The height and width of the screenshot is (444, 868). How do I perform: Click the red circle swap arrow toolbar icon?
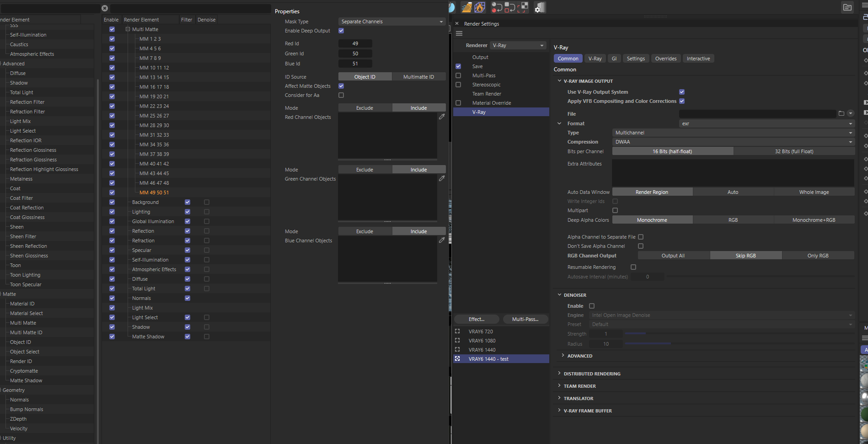click(497, 7)
